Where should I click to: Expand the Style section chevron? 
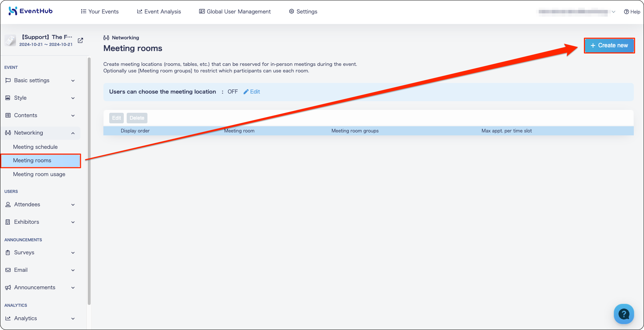[x=73, y=98]
